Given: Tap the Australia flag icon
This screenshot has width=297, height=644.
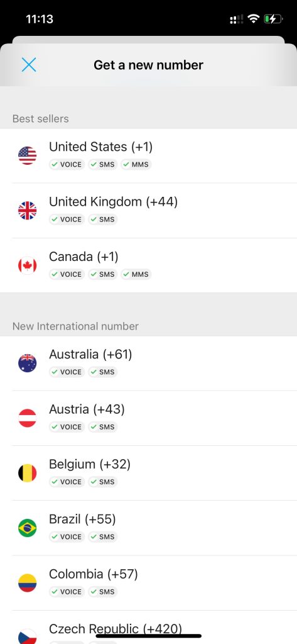Looking at the screenshot, I should point(28,363).
